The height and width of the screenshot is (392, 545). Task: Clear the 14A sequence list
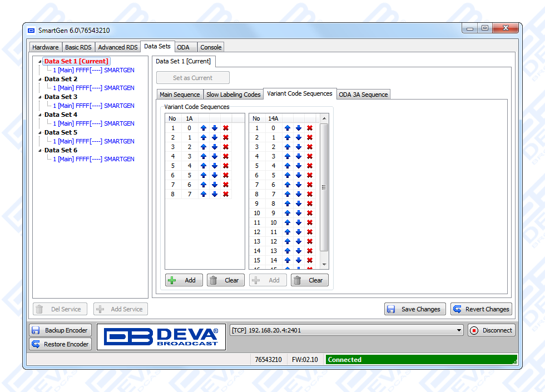point(310,280)
